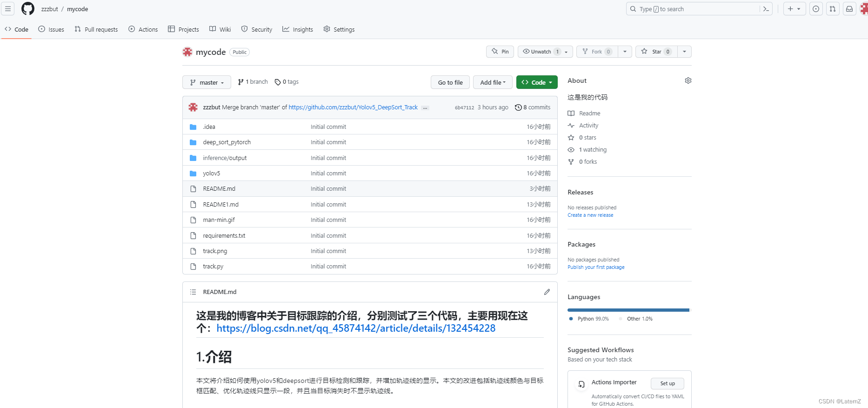
Task: Click the .idea folder icon
Action: [193, 127]
